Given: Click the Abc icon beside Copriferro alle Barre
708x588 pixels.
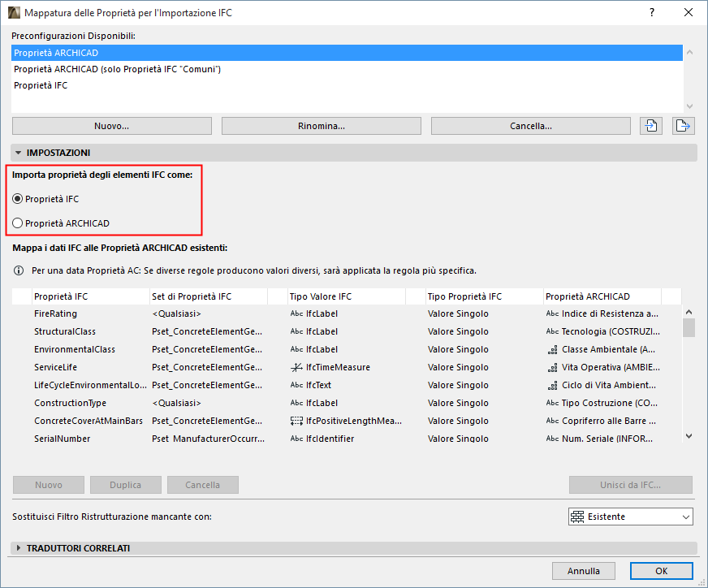Looking at the screenshot, I should pyautogui.click(x=552, y=421).
